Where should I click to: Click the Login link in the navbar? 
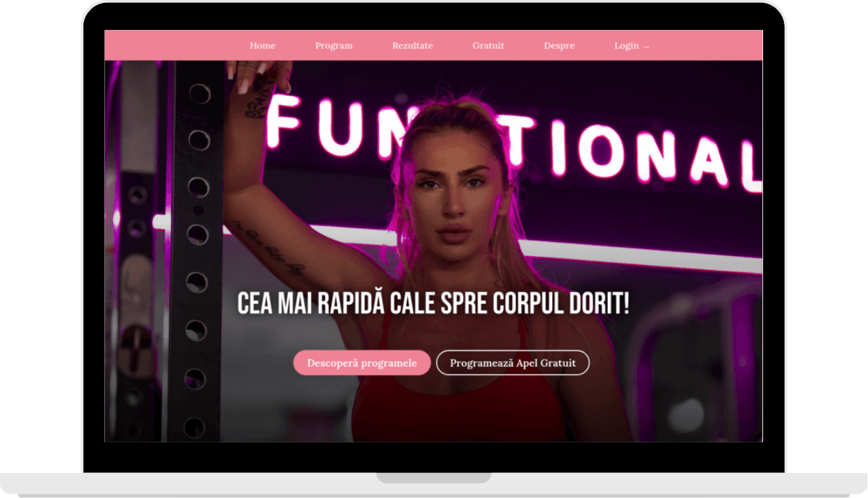click(x=626, y=46)
